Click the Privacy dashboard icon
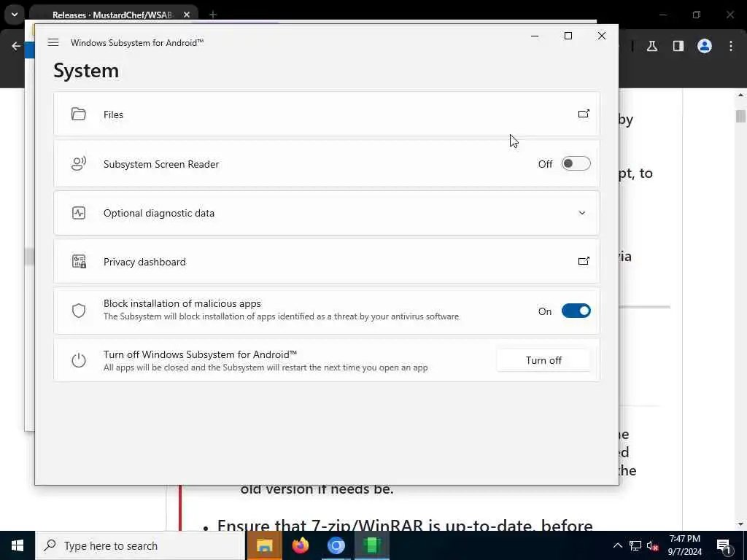Viewport: 747px width, 560px height. 79,262
